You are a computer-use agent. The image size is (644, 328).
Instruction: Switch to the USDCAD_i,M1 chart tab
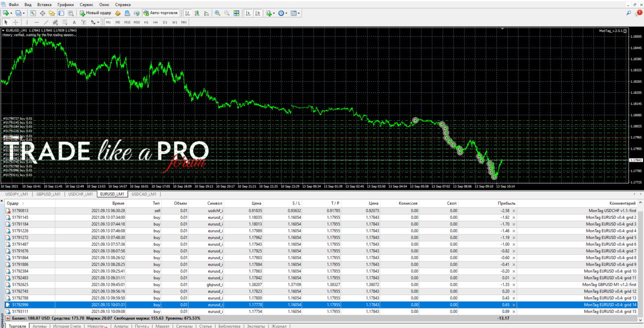tap(144, 194)
